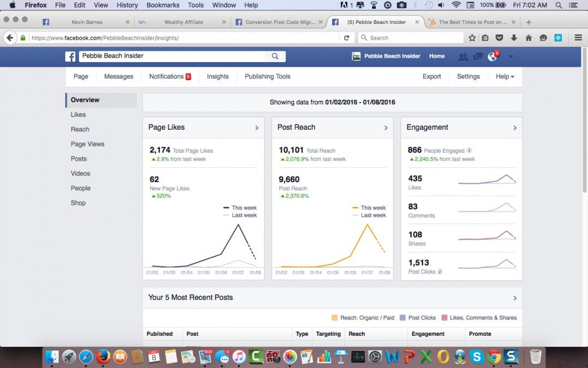Open the Firefox Hello chat icon
The height and width of the screenshot is (368, 588).
[543, 38]
